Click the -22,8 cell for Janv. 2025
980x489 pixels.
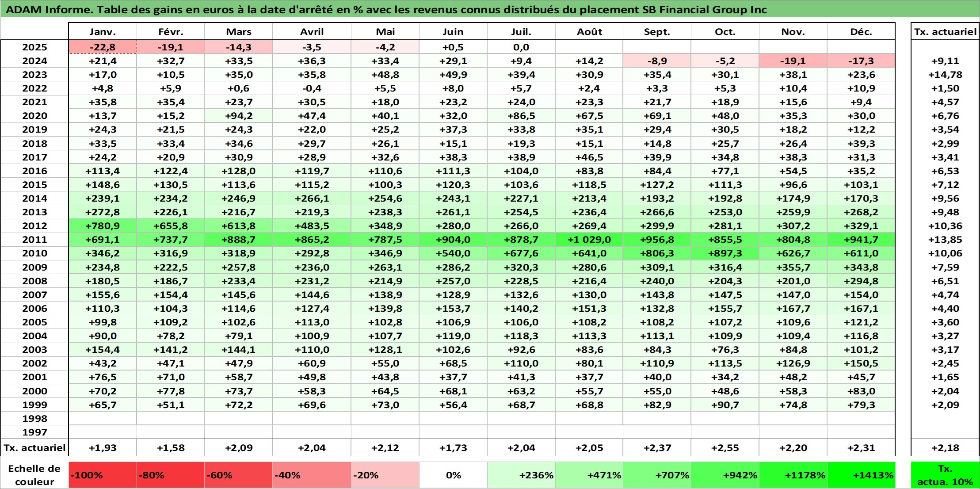pyautogui.click(x=103, y=47)
